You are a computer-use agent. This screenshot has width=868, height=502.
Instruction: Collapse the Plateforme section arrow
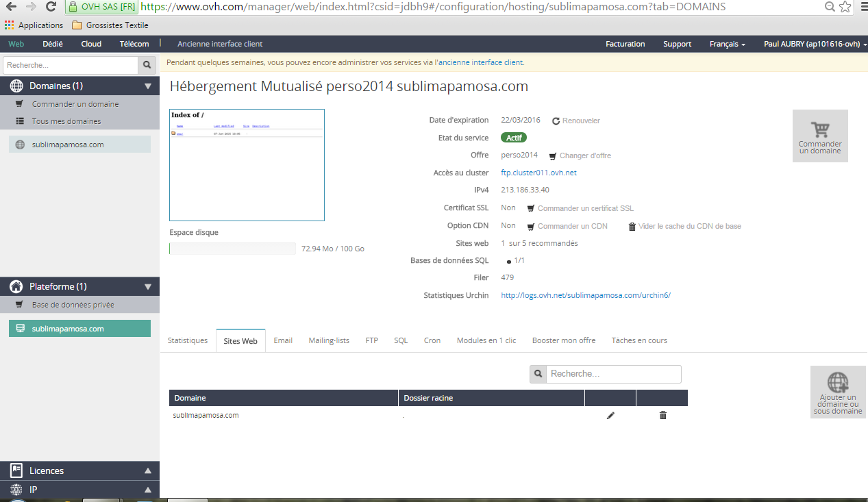(148, 287)
